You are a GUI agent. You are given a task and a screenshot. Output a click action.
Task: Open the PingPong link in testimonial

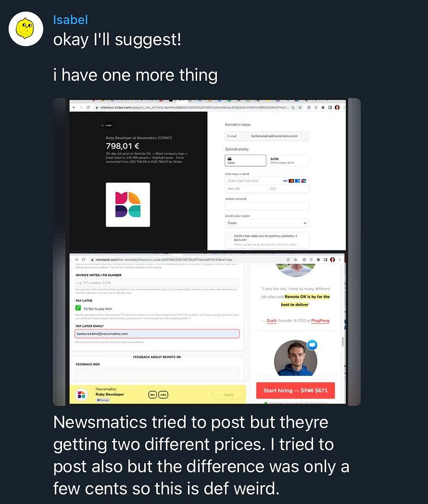coord(320,321)
